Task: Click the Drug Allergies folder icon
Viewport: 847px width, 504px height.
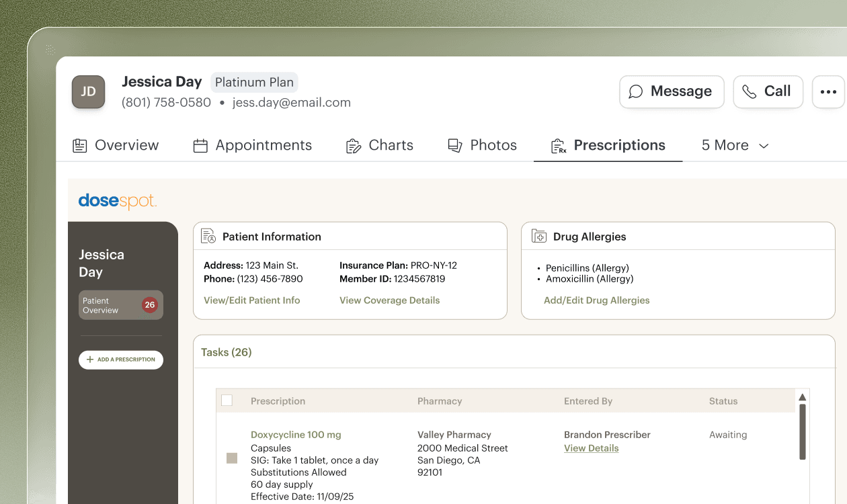Action: pos(539,237)
